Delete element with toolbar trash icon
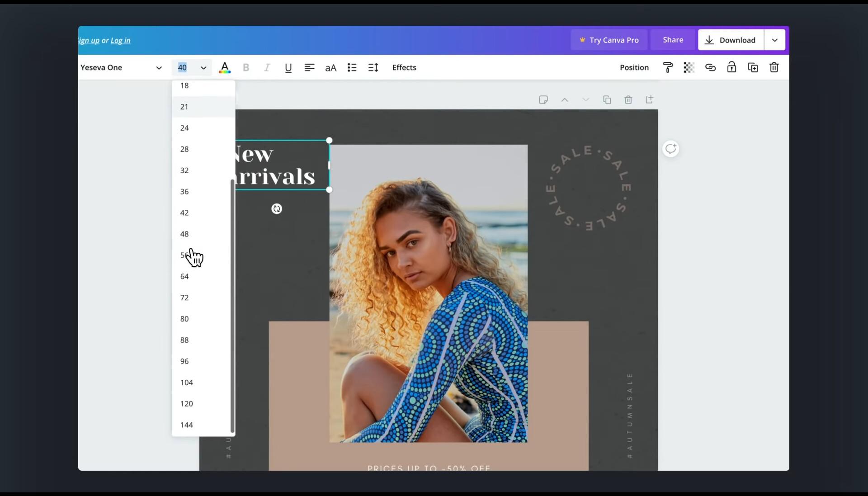 click(774, 68)
